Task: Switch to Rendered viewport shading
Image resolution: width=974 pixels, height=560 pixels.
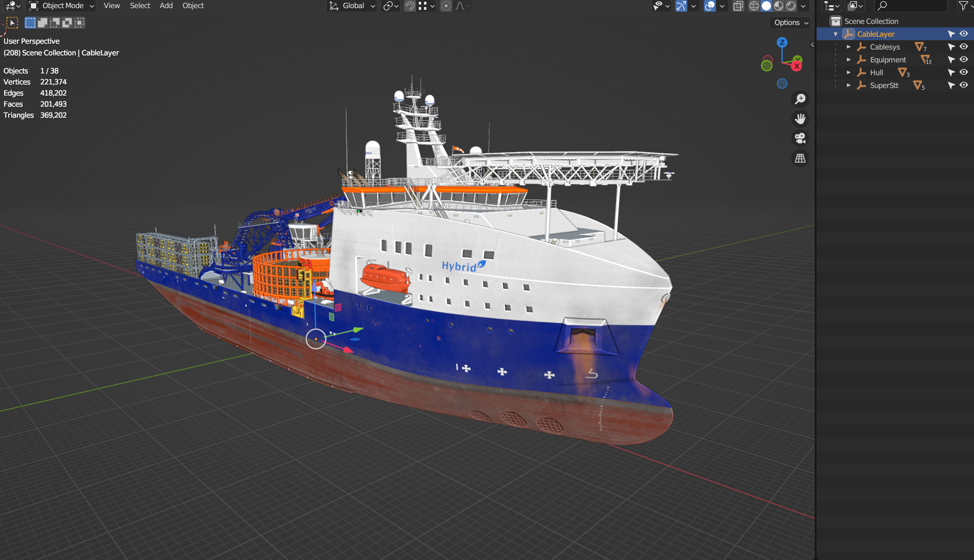Action: [791, 6]
